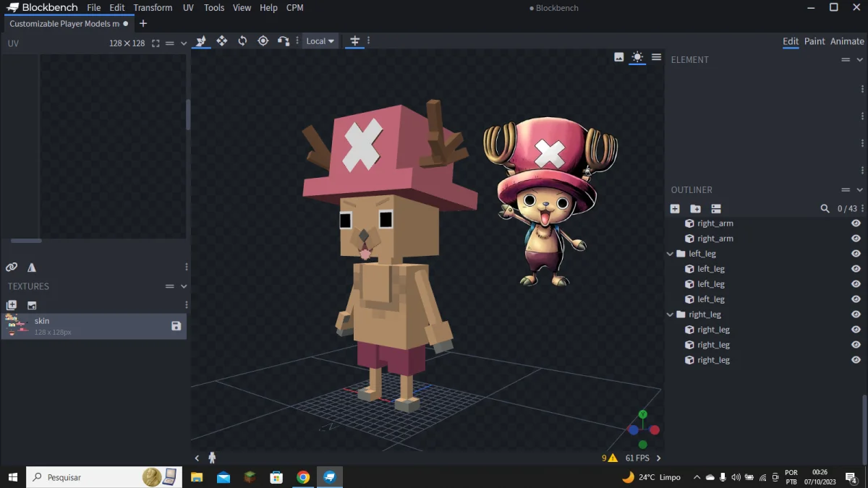The image size is (868, 488).
Task: Switch to Edit mode
Action: (x=791, y=41)
